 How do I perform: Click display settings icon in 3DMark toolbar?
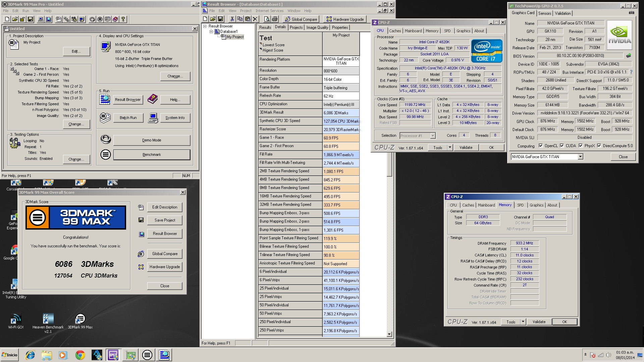(82, 19)
